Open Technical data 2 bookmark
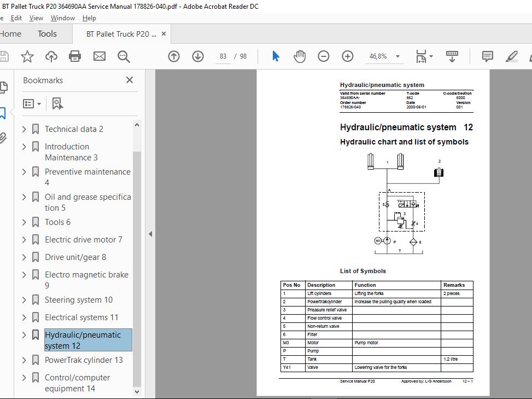 pyautogui.click(x=74, y=129)
